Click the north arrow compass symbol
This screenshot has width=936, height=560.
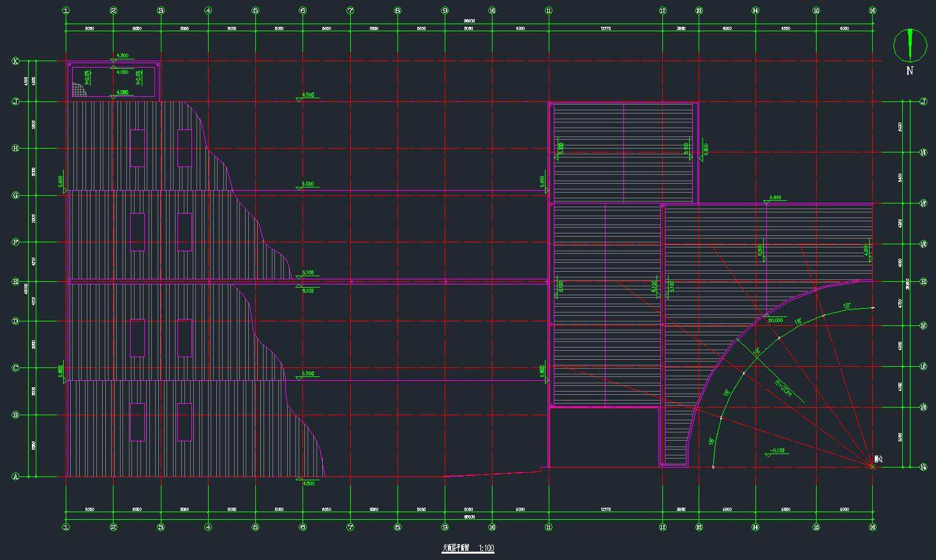coord(909,44)
